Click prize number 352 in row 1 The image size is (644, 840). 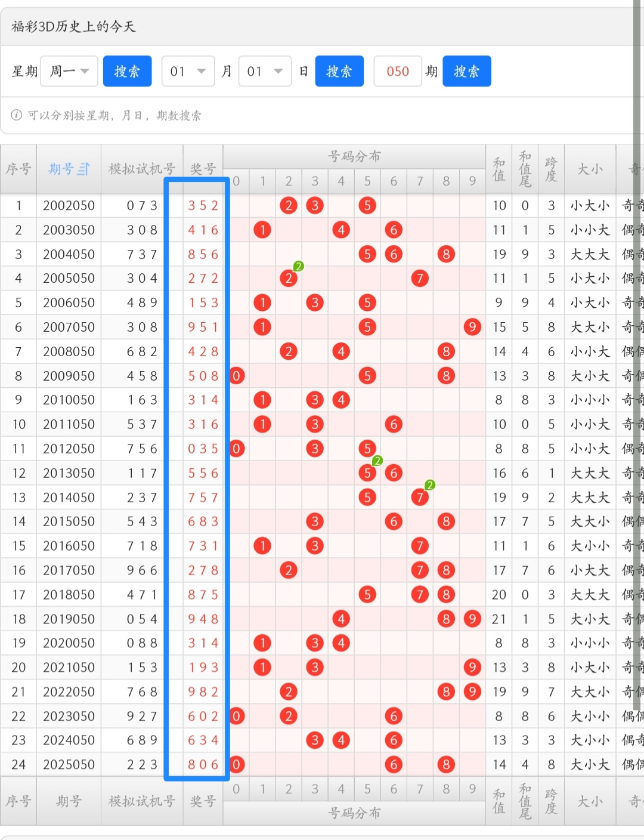(203, 205)
